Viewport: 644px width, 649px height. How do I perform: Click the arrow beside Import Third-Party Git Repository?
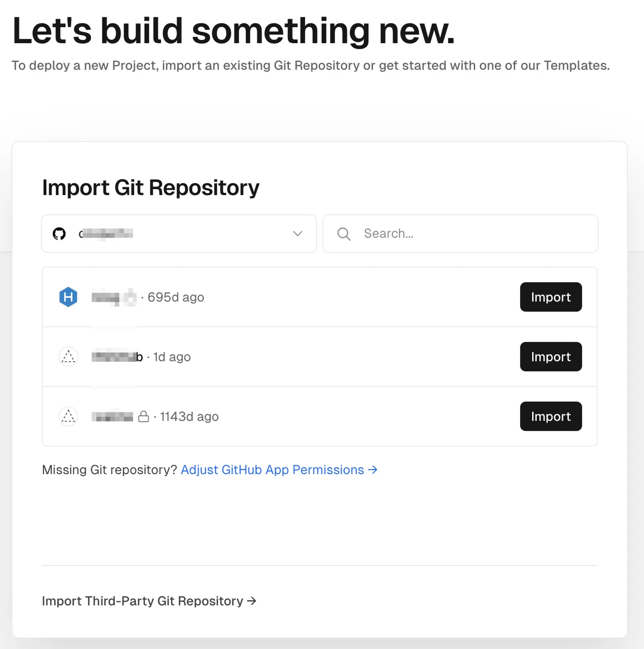pos(252,601)
